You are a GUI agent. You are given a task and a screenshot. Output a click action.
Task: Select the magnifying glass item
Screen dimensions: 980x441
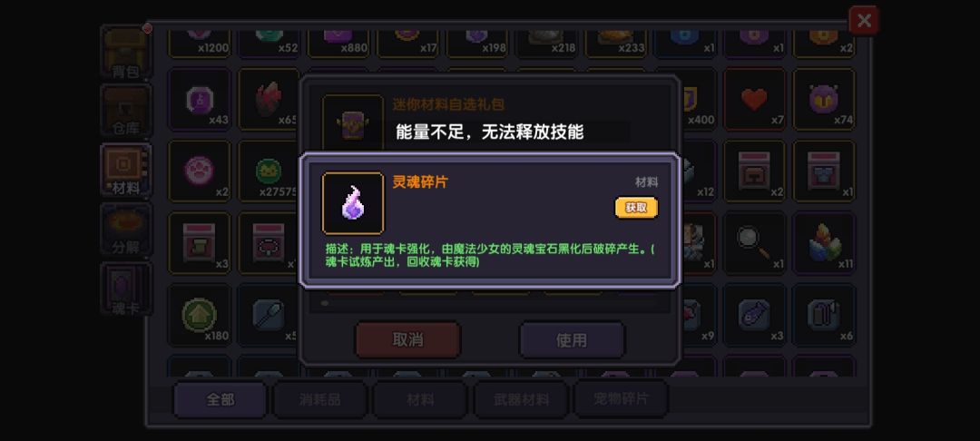click(x=754, y=243)
